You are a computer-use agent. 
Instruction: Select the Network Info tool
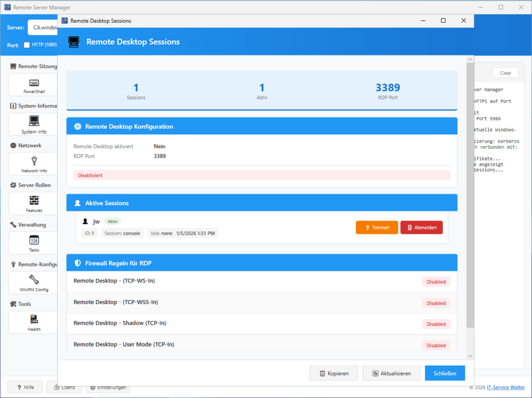click(33, 163)
